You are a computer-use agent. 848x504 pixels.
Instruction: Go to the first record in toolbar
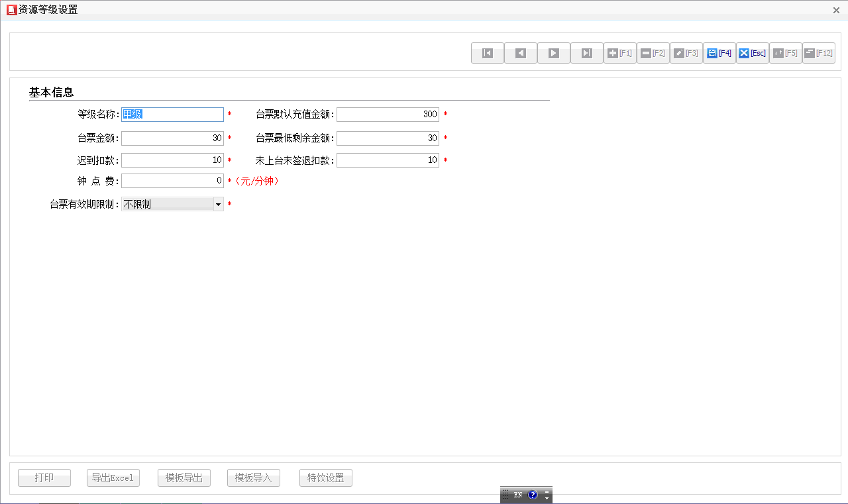(488, 53)
